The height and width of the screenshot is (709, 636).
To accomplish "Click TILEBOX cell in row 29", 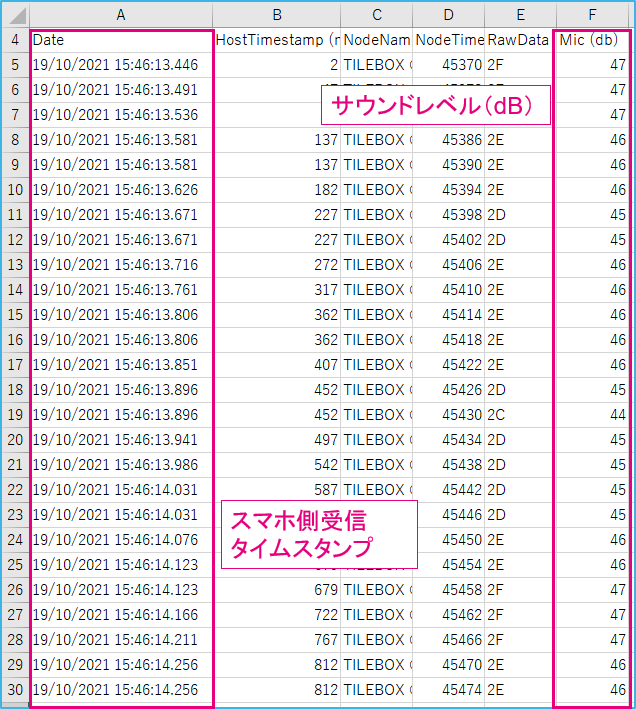I will [377, 665].
